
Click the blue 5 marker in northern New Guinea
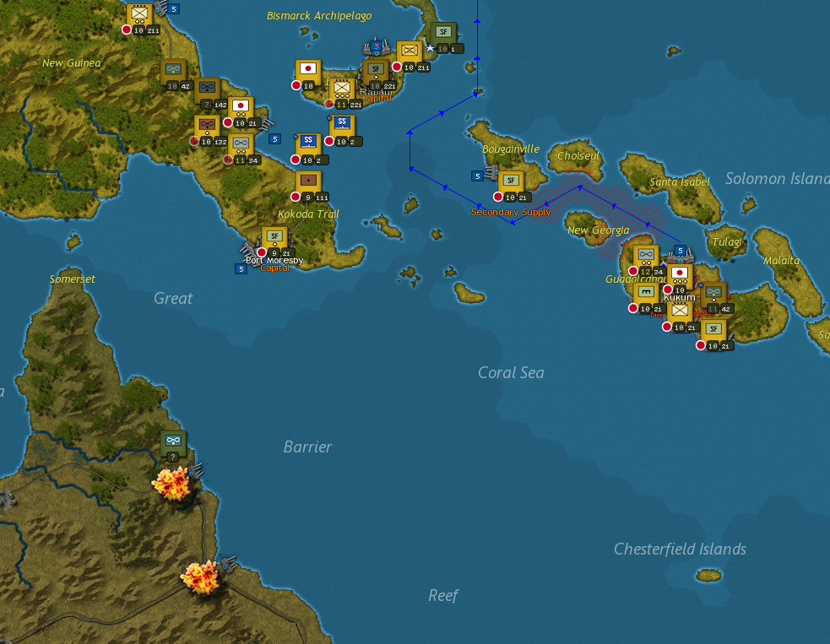[x=174, y=9]
